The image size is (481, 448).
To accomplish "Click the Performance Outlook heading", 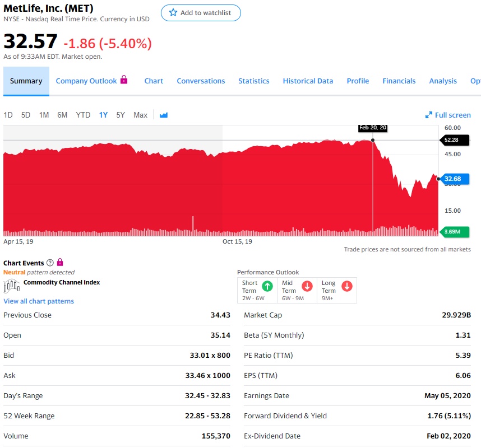I will (x=268, y=272).
